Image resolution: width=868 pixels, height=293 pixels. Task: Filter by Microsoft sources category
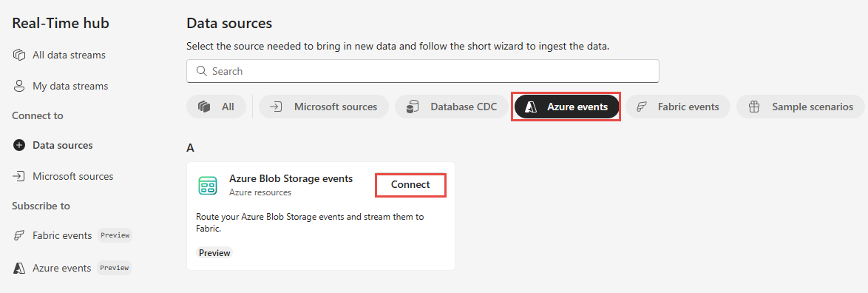click(x=324, y=107)
